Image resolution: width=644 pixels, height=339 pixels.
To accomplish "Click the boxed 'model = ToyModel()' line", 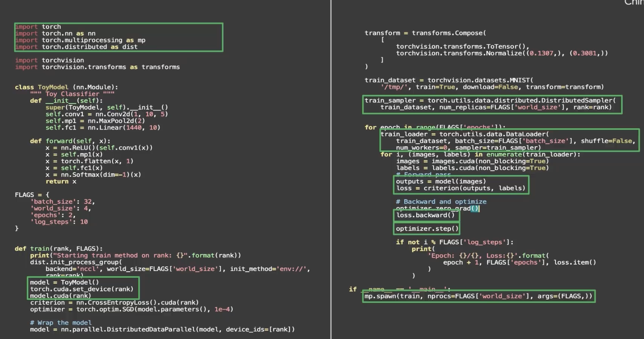I will click(64, 282).
